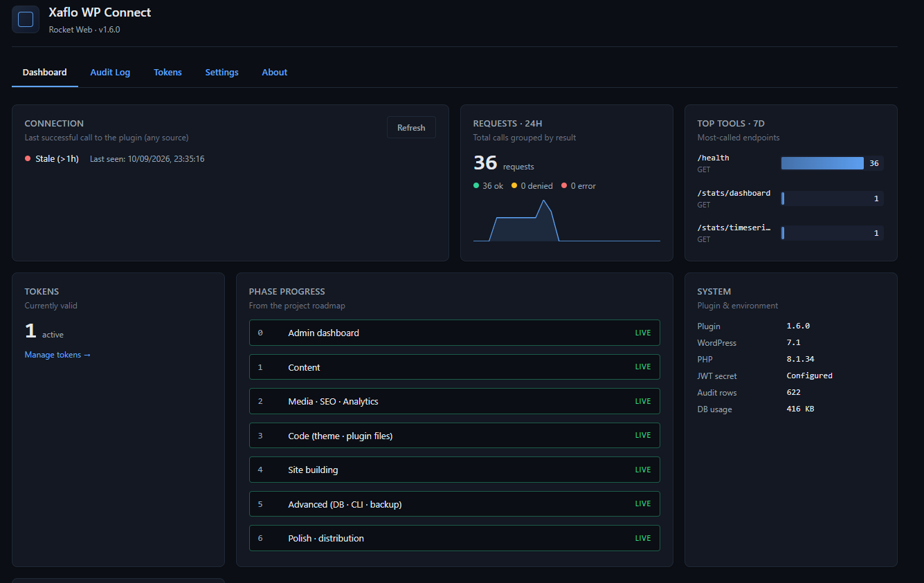Image resolution: width=924 pixels, height=583 pixels.
Task: Go to the Settings tab
Action: tap(221, 72)
